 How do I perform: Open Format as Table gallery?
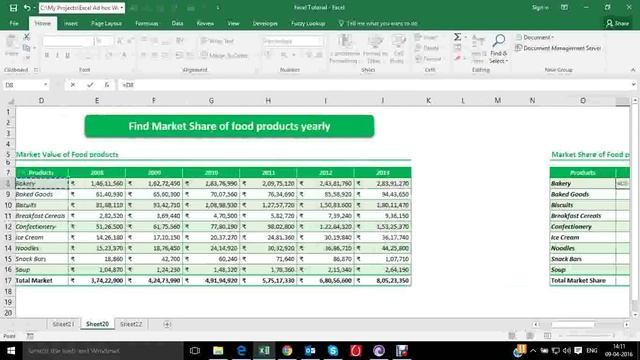pos(375,49)
